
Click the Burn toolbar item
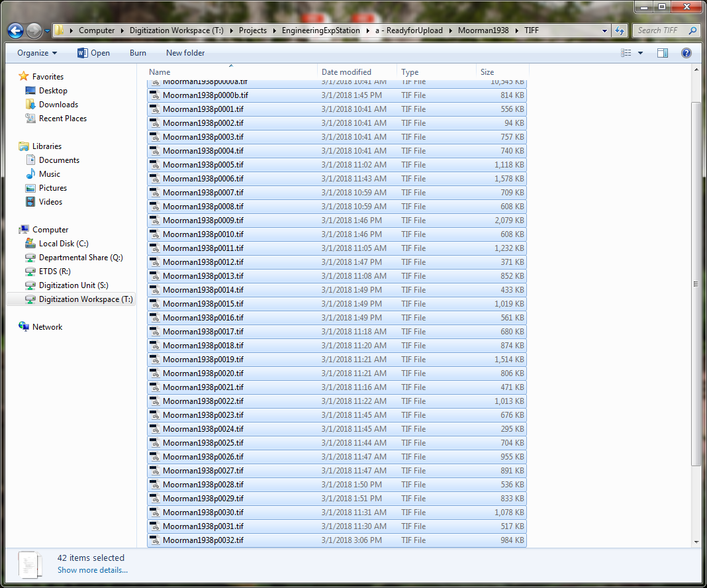tap(138, 53)
